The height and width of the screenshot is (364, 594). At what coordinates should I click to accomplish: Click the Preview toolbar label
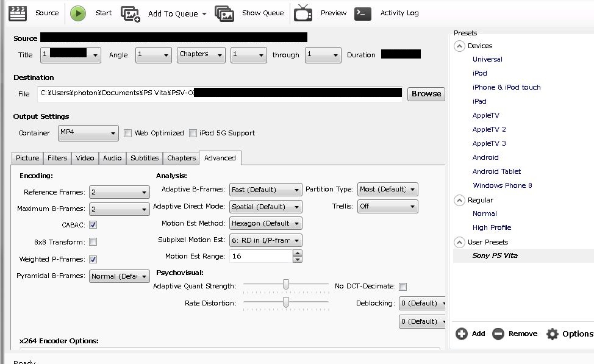pos(334,13)
